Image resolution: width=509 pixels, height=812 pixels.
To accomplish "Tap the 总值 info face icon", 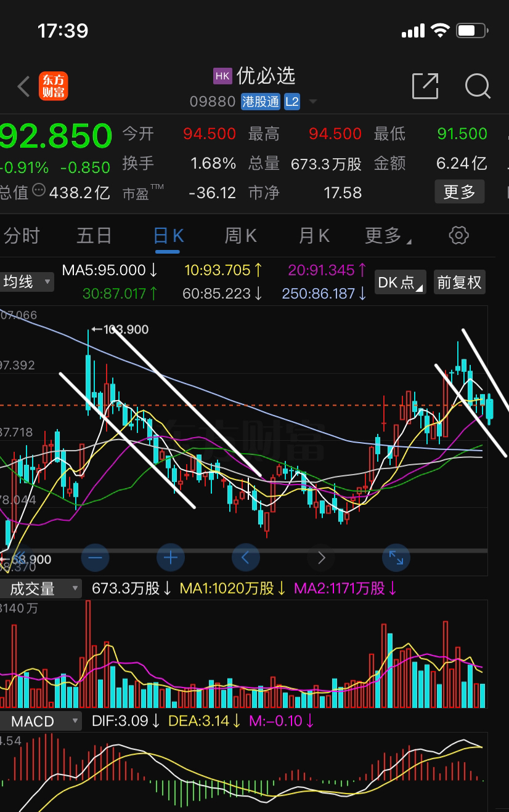I will coord(39,190).
